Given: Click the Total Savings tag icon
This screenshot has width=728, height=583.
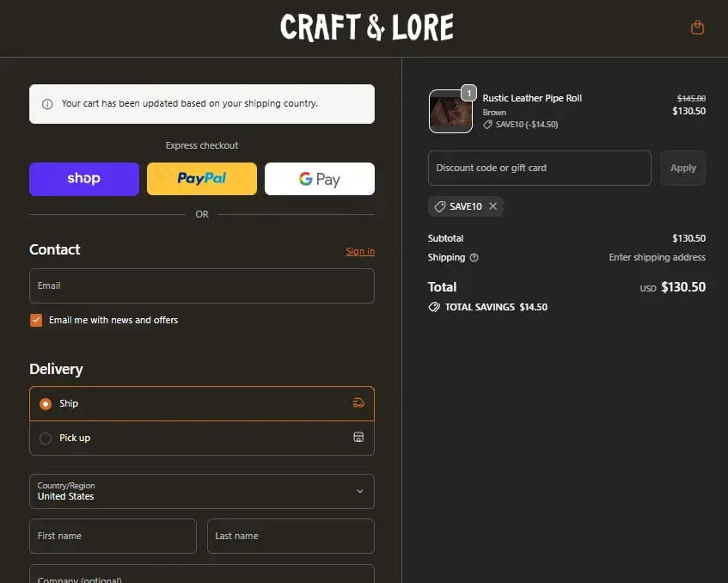Looking at the screenshot, I should (434, 307).
